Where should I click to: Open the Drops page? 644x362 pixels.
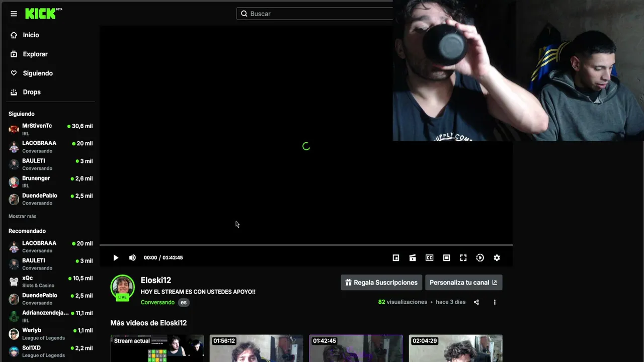32,92
